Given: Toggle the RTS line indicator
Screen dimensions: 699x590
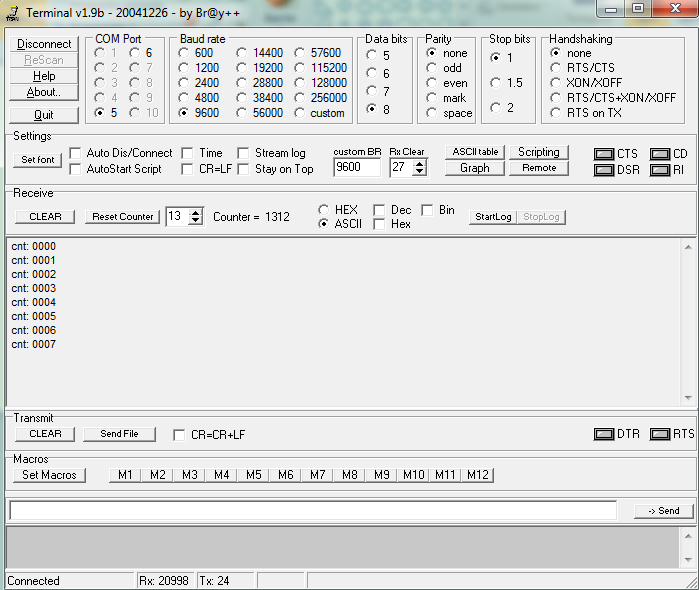Looking at the screenshot, I should [660, 434].
